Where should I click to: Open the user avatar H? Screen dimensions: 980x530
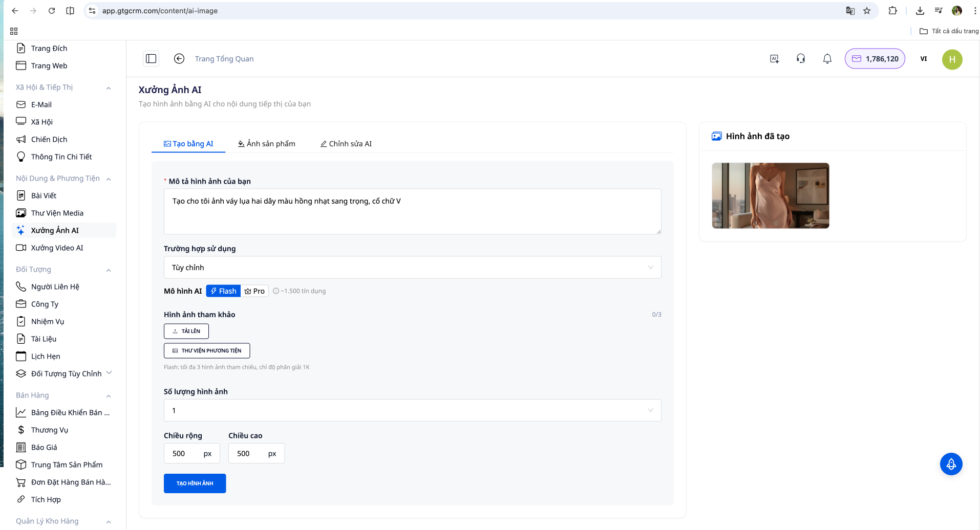coord(952,59)
